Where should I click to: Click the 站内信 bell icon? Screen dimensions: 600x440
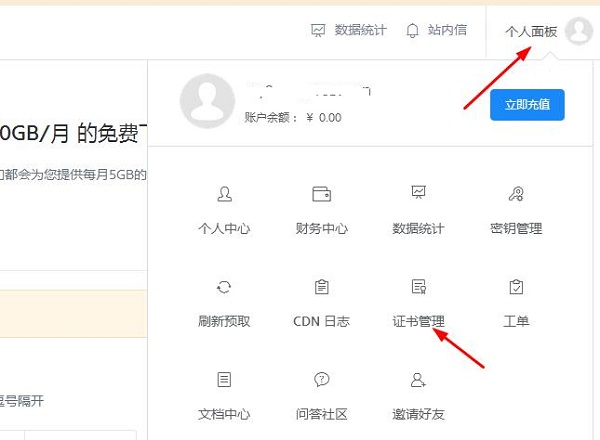[412, 31]
